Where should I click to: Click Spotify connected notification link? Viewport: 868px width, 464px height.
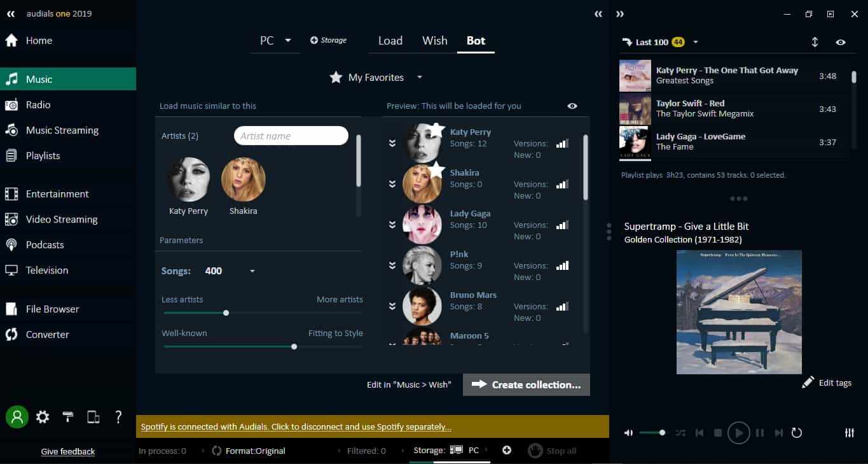pyautogui.click(x=296, y=427)
